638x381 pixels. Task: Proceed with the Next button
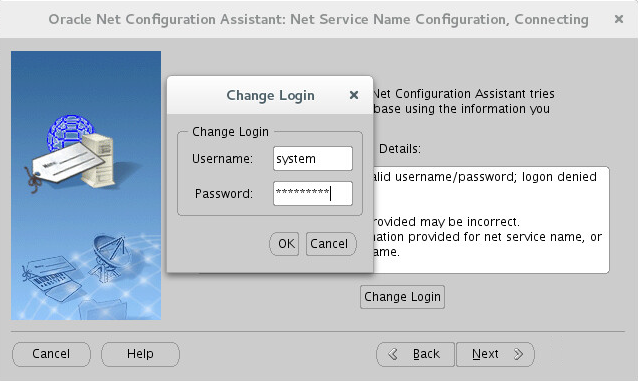tap(495, 354)
